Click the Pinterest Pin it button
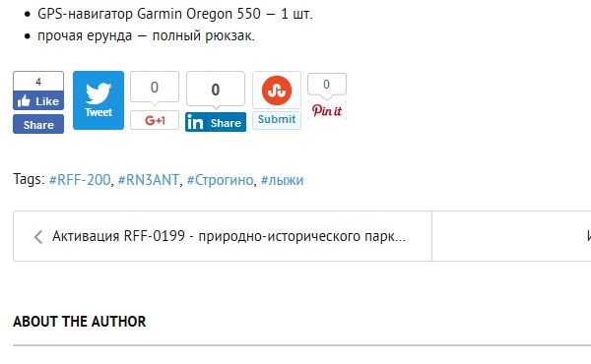 [327, 110]
